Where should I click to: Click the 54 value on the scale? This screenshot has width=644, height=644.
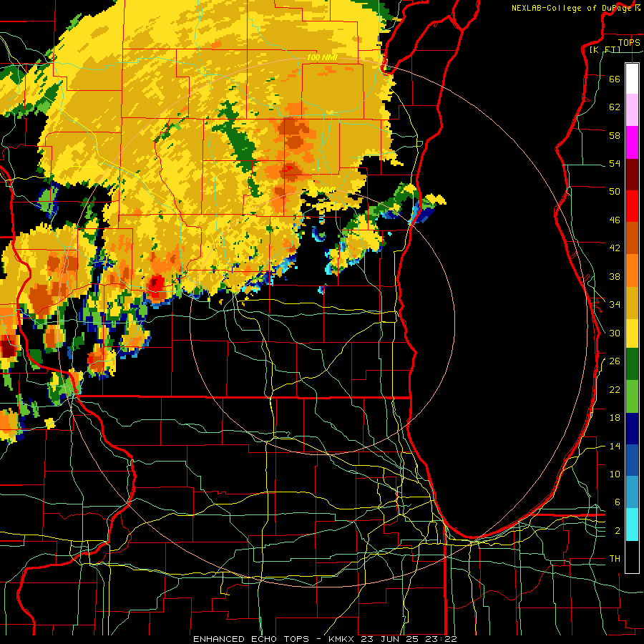click(615, 163)
